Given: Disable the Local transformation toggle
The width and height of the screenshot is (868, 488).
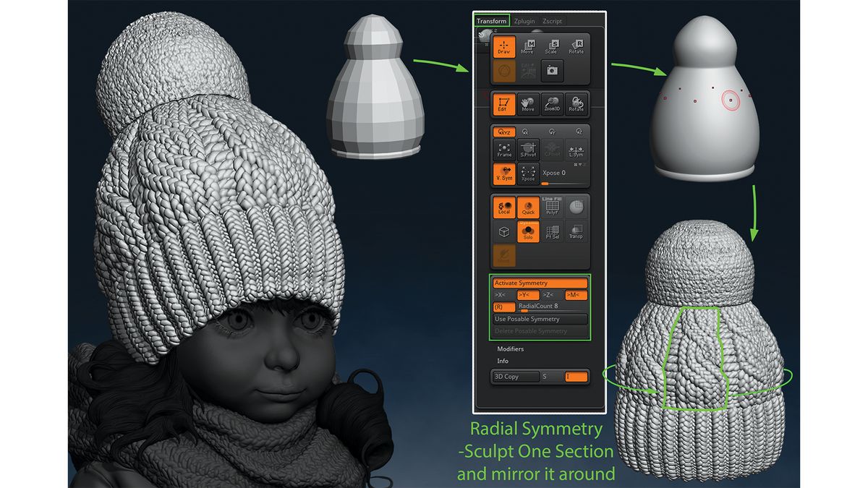Looking at the screenshot, I should point(503,207).
